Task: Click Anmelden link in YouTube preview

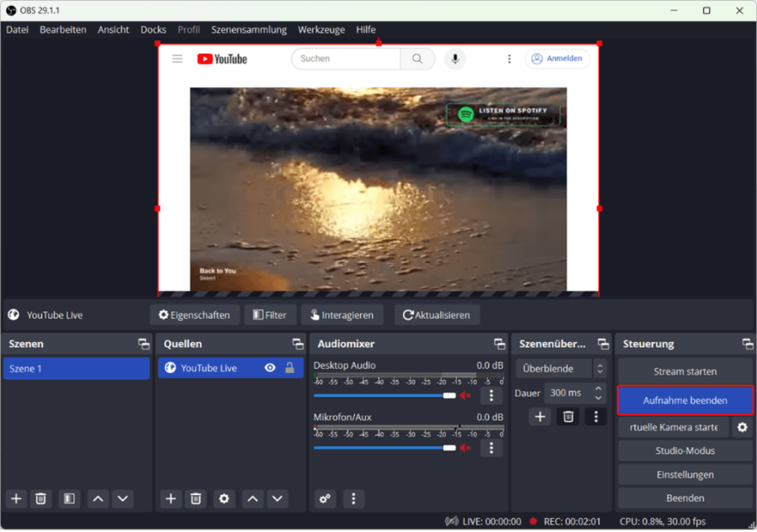Action: point(557,59)
